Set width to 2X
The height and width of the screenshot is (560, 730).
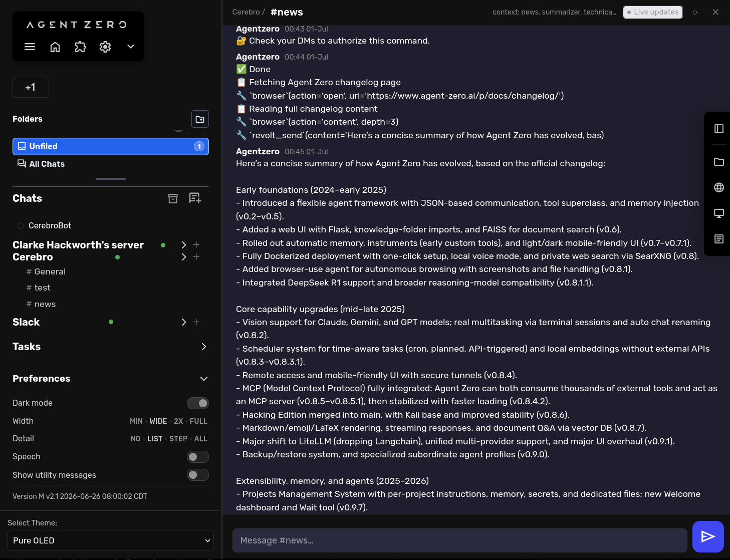click(178, 421)
